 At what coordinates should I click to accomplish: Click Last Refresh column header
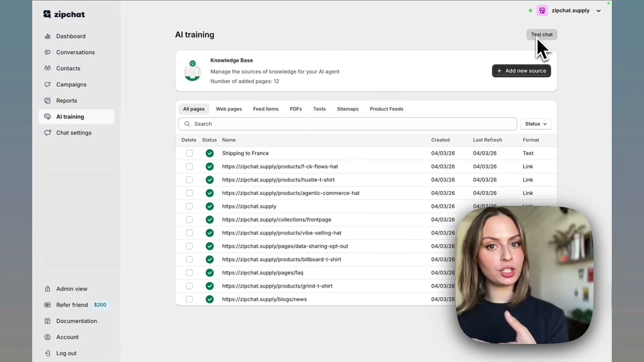(487, 140)
